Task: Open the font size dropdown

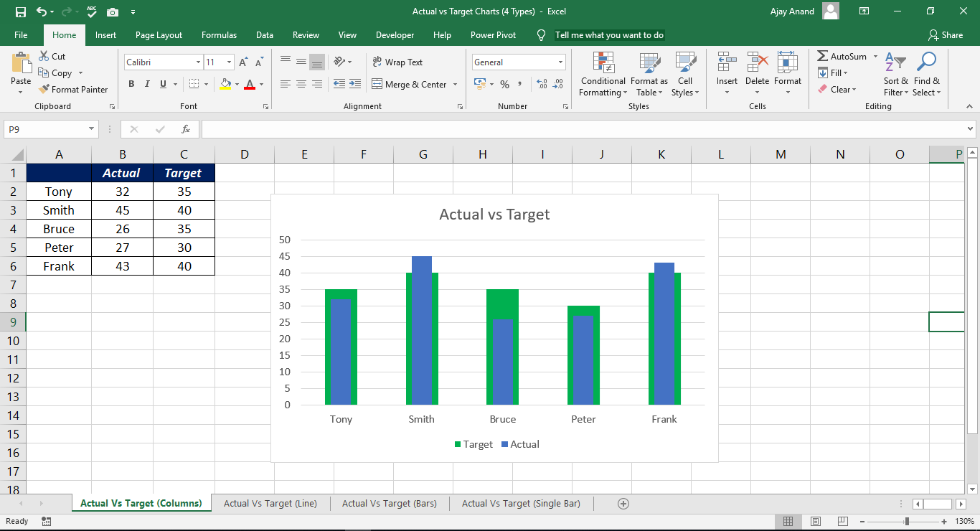Action: pos(231,62)
